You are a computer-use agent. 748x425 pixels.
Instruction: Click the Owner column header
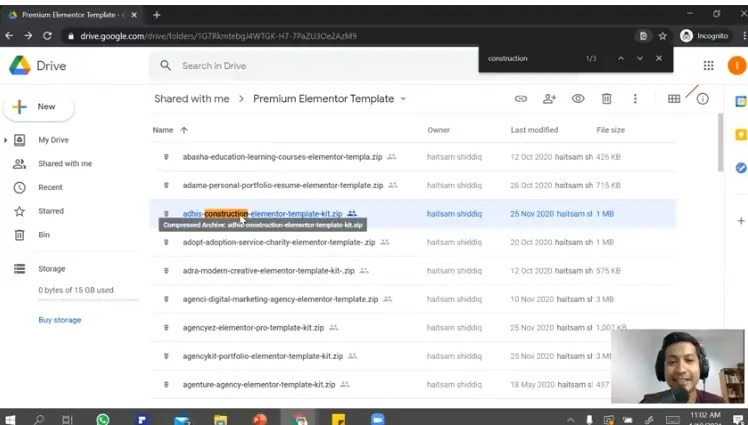438,130
